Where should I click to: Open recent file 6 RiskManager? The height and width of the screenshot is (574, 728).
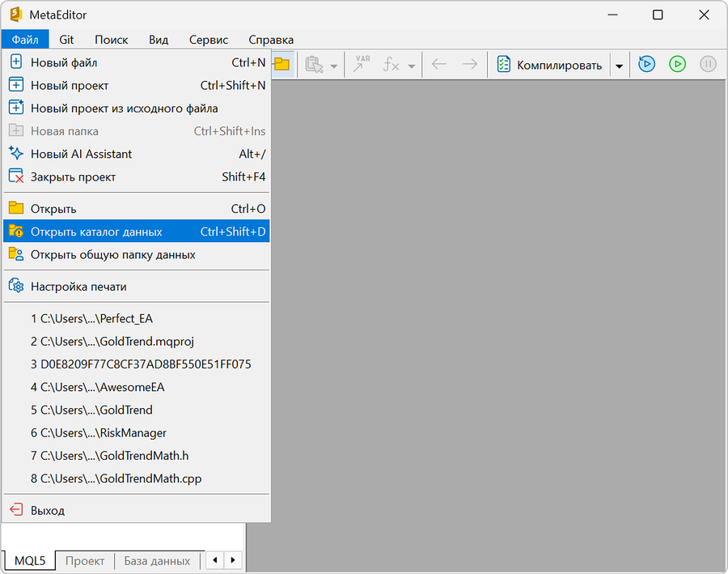click(x=137, y=432)
